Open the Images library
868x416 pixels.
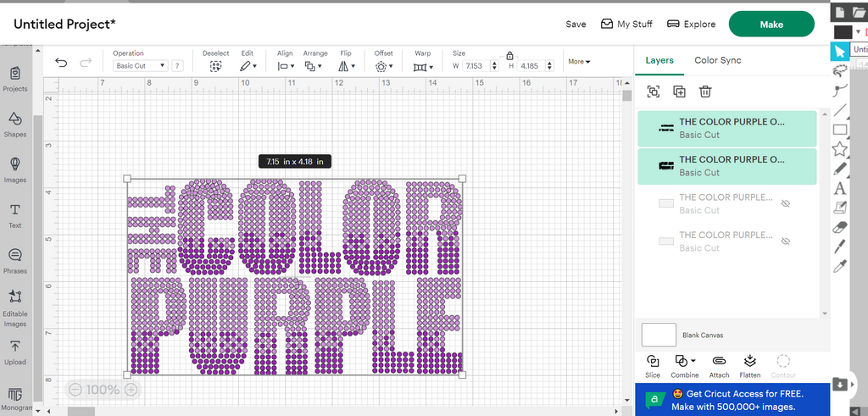(15, 169)
